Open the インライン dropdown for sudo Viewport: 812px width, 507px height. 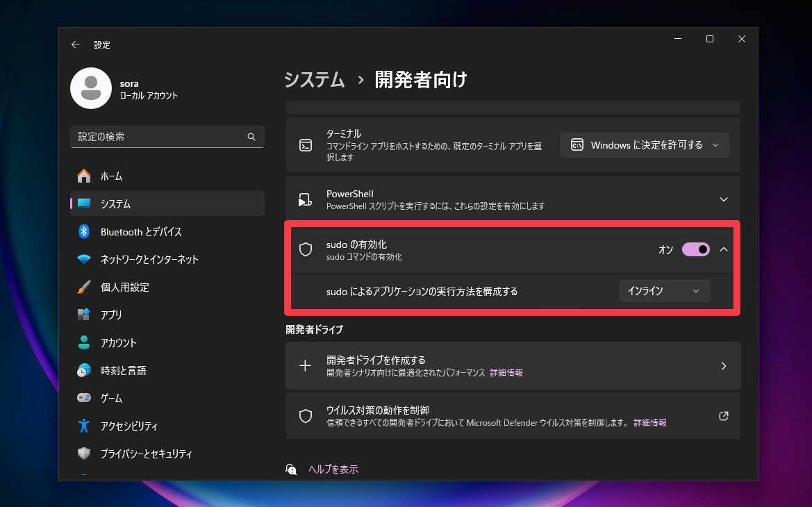coord(663,290)
